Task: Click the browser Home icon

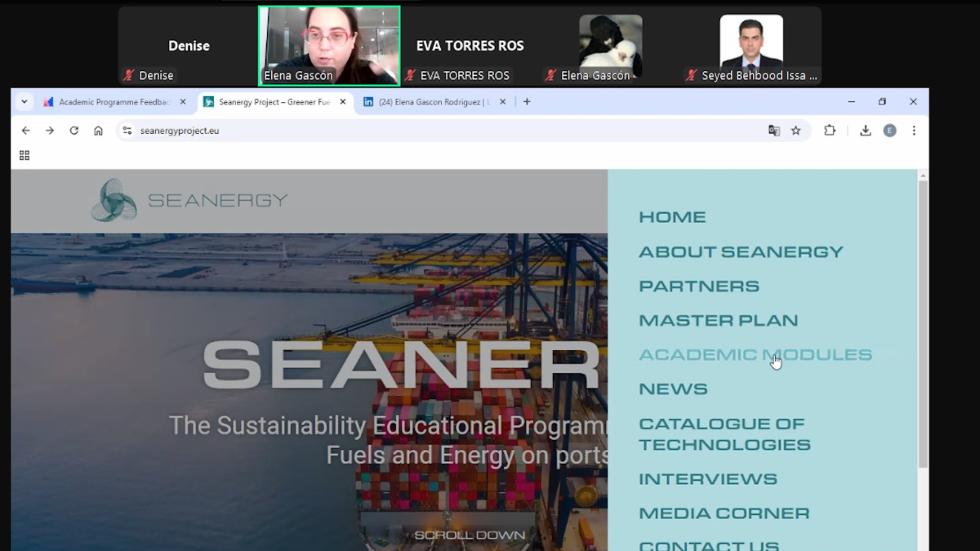Action: (98, 130)
